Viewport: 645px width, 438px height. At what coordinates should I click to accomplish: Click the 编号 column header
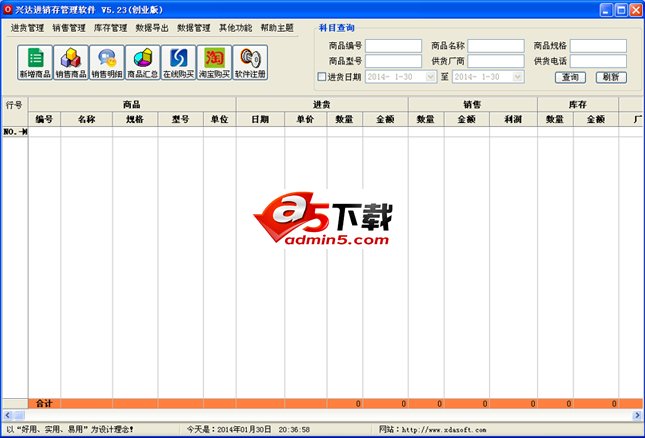coord(44,119)
